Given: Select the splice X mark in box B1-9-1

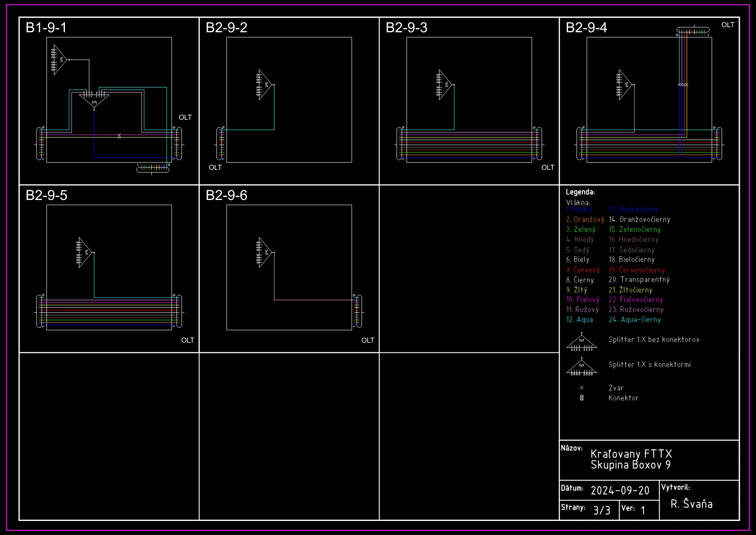Looking at the screenshot, I should tap(119, 136).
